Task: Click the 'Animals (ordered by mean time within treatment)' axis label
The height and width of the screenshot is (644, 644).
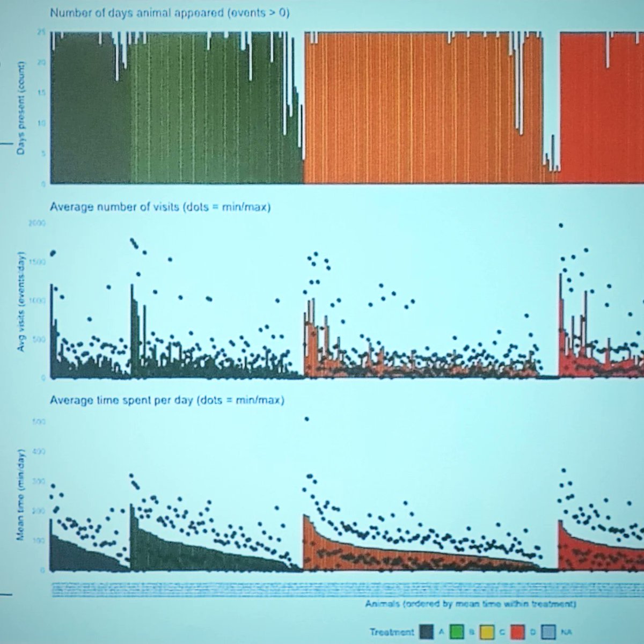Action: pyautogui.click(x=471, y=604)
